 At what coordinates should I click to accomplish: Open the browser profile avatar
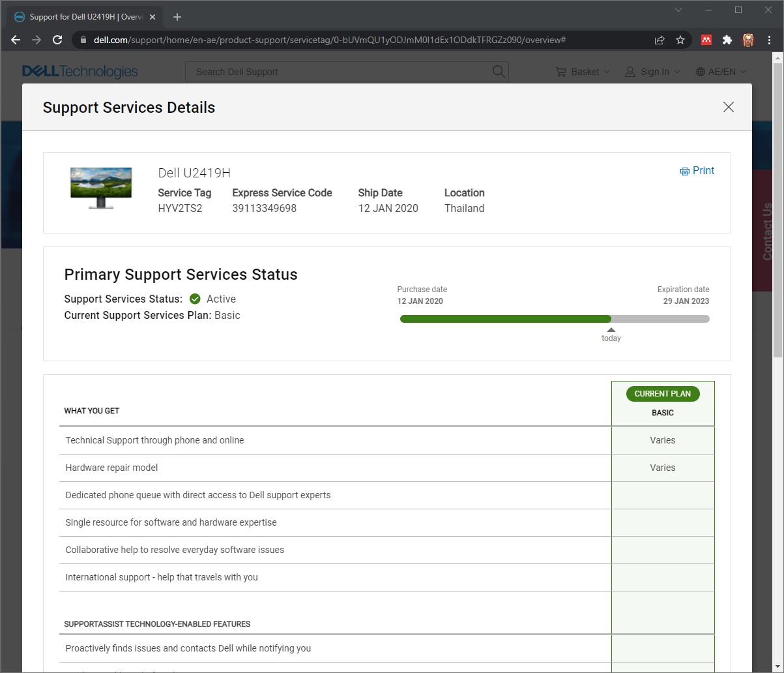tap(748, 40)
